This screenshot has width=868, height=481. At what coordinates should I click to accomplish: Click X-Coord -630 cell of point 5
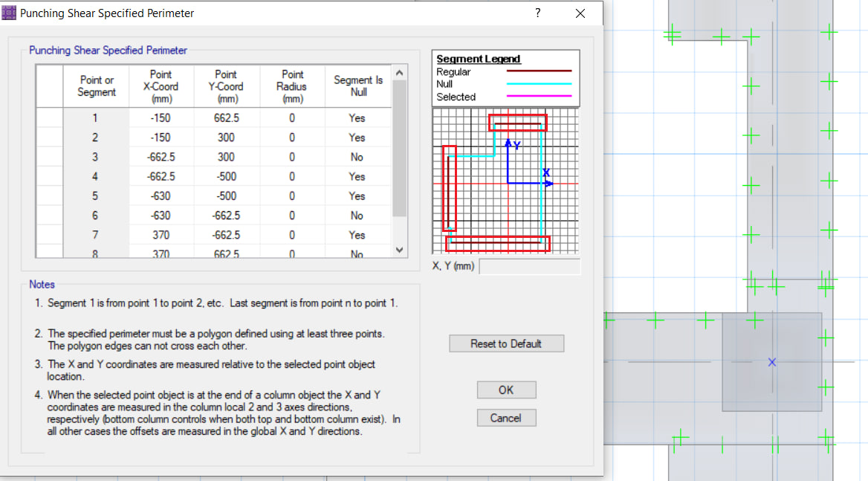point(161,196)
